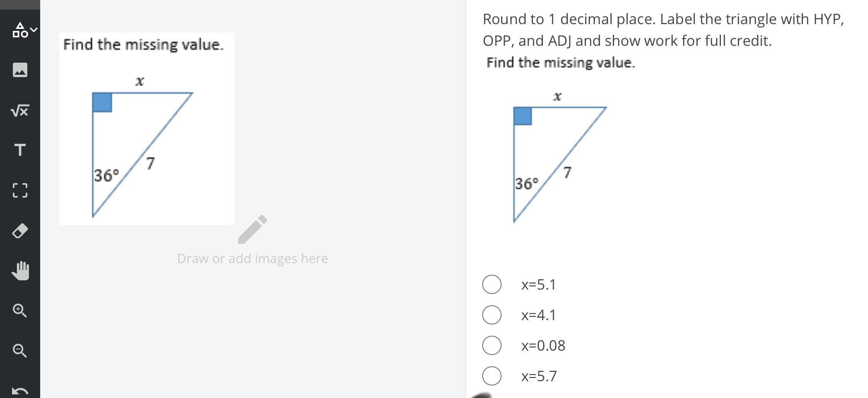This screenshot has width=868, height=398.
Task: Click the "Draw or add images here" placeholder
Action: pos(252,258)
